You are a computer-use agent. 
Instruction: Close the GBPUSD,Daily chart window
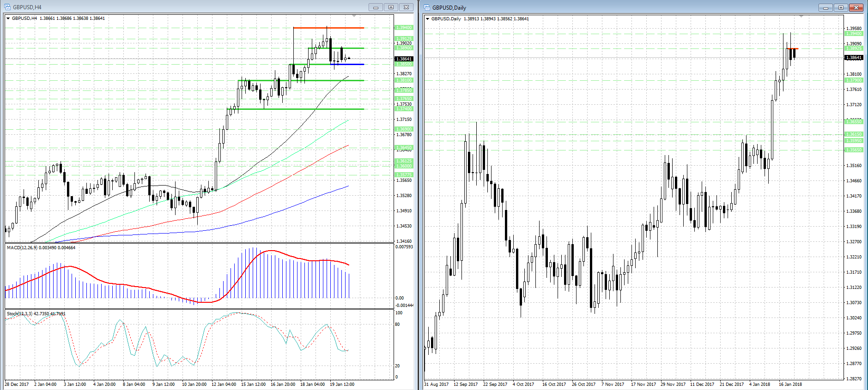click(856, 7)
